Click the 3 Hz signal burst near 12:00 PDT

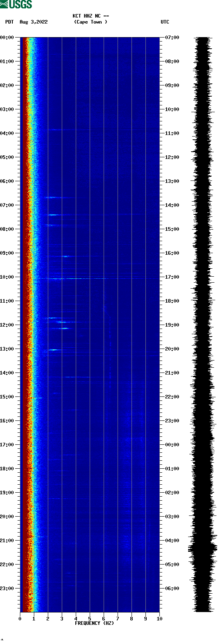(x=63, y=328)
